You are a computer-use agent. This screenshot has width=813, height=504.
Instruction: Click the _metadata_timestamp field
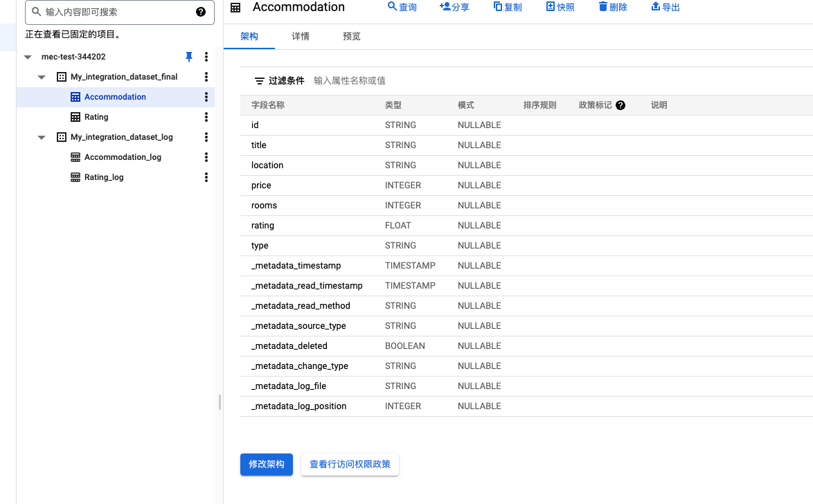[x=296, y=265]
